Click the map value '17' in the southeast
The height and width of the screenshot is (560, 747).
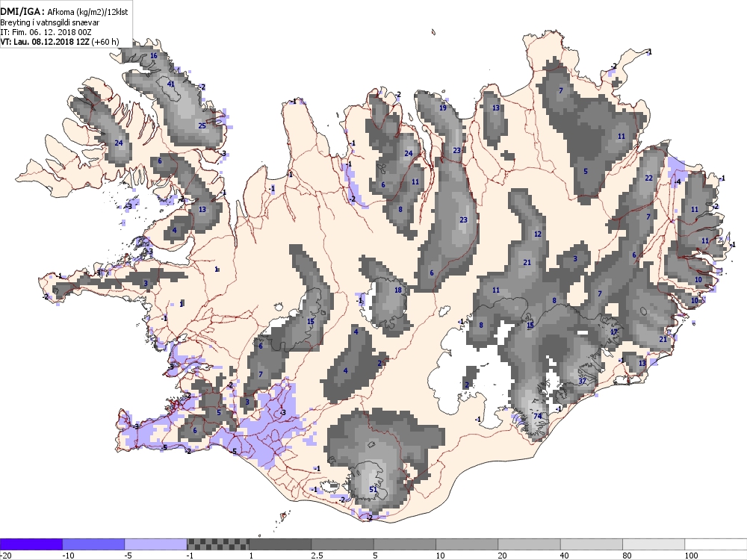pos(613,332)
